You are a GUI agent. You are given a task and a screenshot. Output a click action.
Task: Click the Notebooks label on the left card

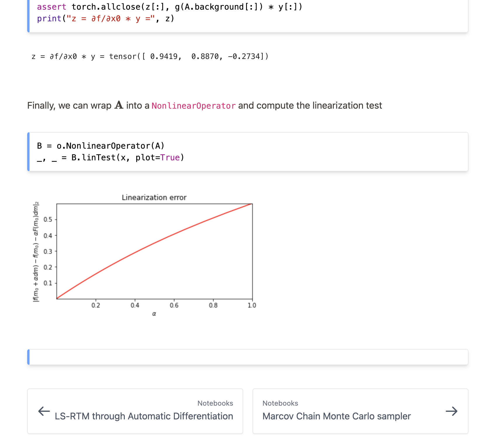tap(215, 403)
